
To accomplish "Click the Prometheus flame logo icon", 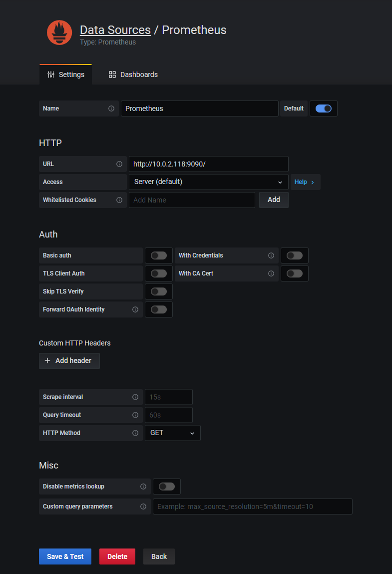I will 59,33.
